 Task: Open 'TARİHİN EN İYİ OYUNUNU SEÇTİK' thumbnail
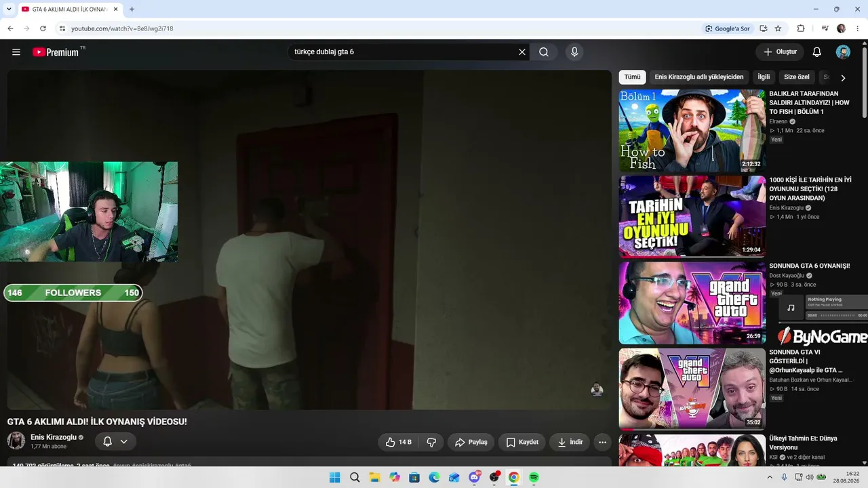click(692, 217)
